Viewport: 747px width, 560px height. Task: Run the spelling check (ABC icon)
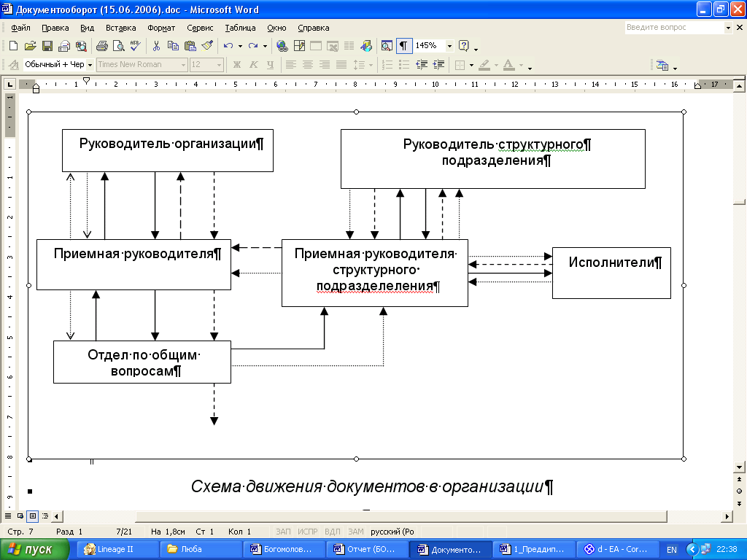click(x=135, y=46)
